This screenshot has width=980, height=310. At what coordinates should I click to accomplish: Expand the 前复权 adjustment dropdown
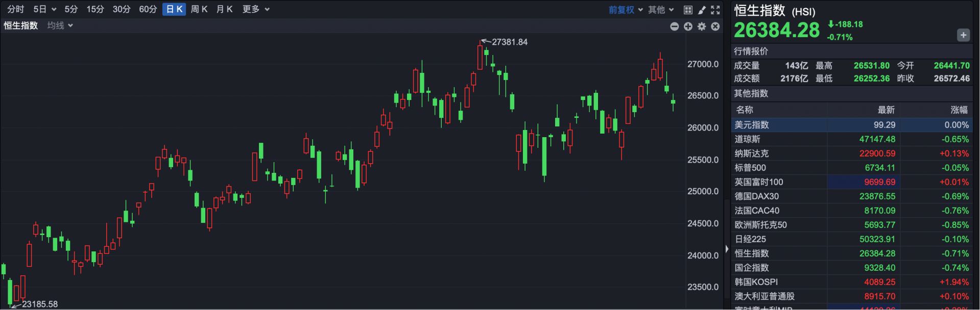click(x=625, y=10)
